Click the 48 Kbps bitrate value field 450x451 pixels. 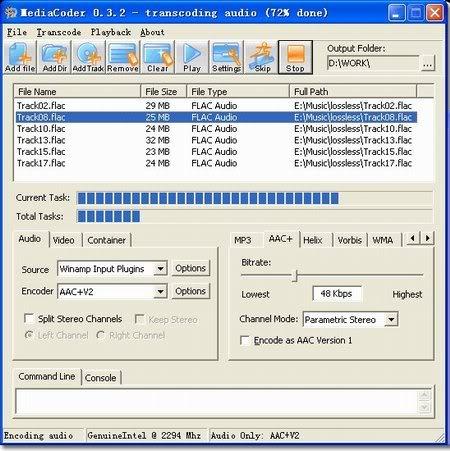tap(337, 294)
